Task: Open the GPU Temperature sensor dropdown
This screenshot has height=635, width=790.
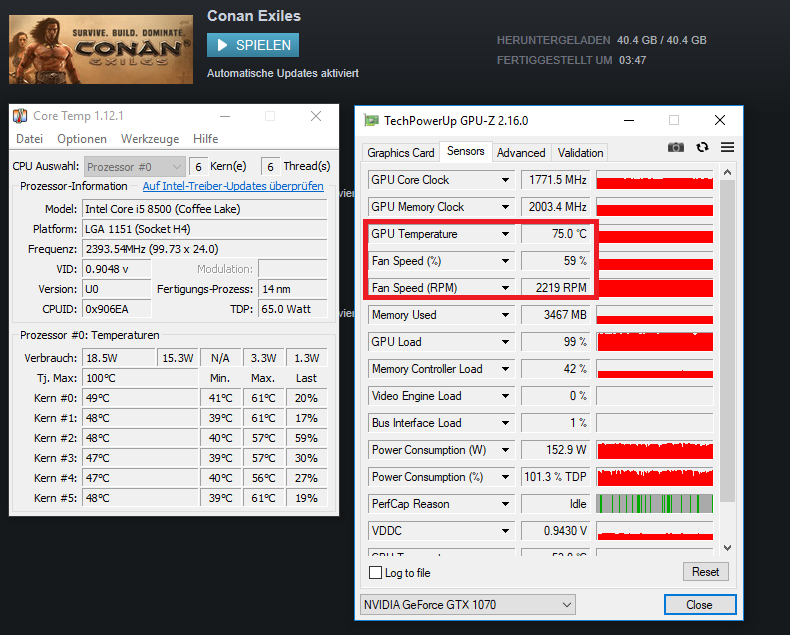Action: click(x=505, y=234)
